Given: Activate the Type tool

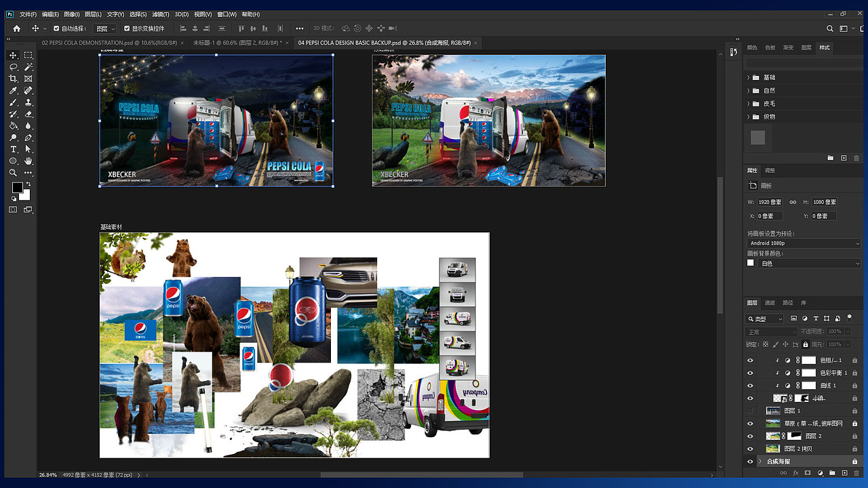Looking at the screenshot, I should pyautogui.click(x=13, y=149).
